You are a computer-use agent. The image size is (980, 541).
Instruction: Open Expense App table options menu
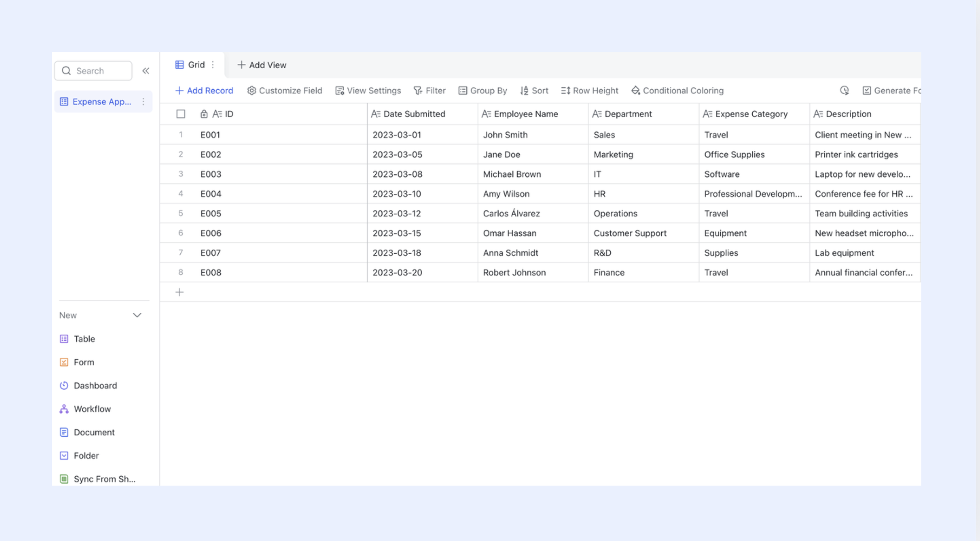tap(143, 102)
